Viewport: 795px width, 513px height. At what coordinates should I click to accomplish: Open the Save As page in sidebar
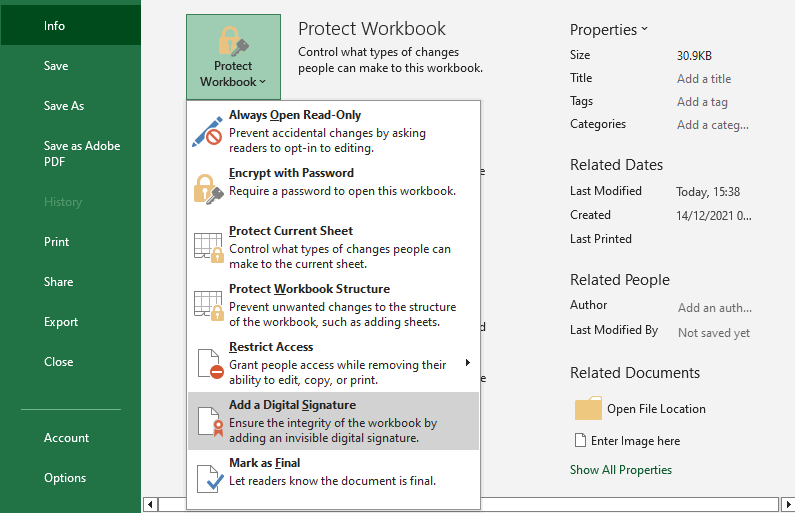64,106
